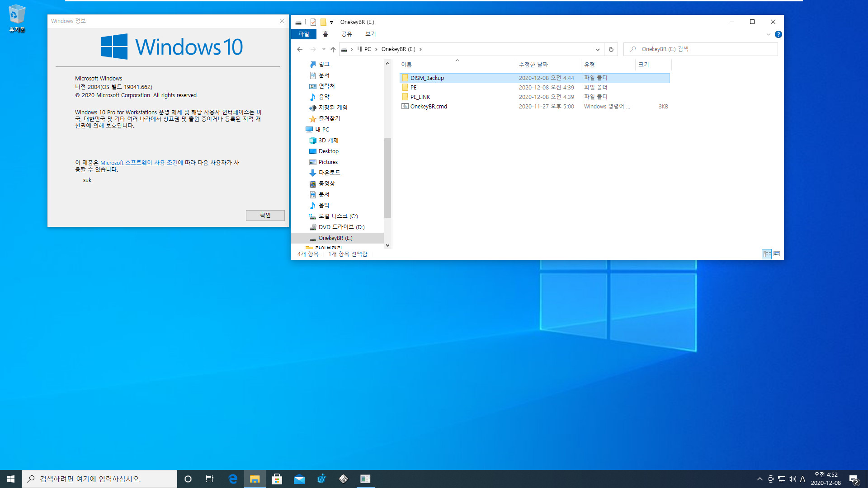
Task: Click the Forward arrow in Explorer
Action: coord(313,49)
